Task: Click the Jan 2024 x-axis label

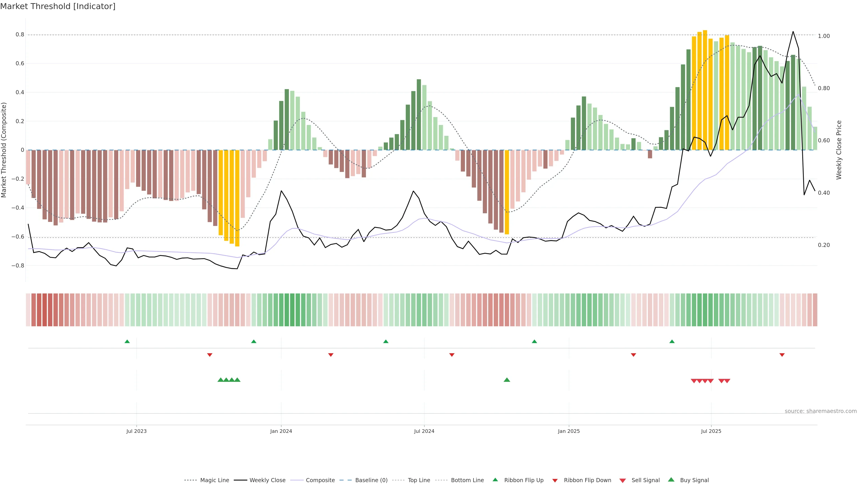Action: coord(281,431)
